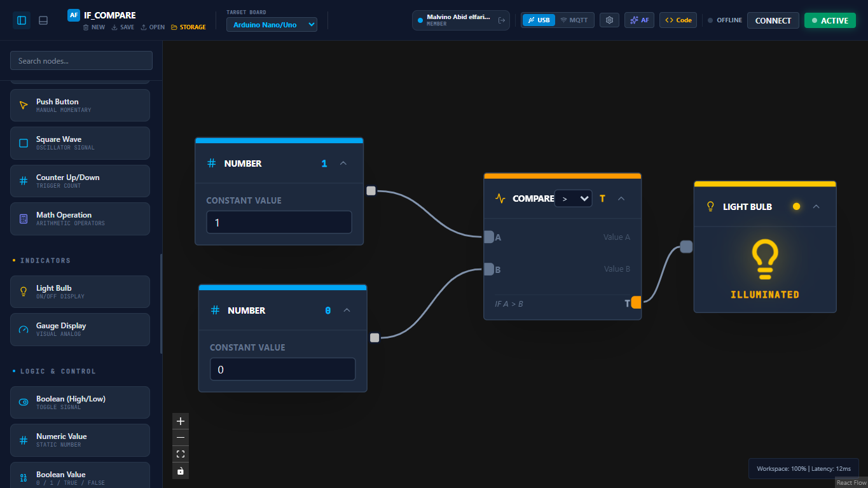Viewport: 868px width, 488px height.
Task: Click the IF A > B label
Action: 509,304
